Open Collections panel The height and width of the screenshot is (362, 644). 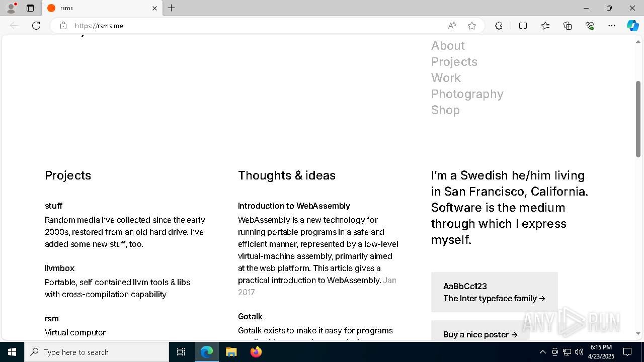[568, 26]
